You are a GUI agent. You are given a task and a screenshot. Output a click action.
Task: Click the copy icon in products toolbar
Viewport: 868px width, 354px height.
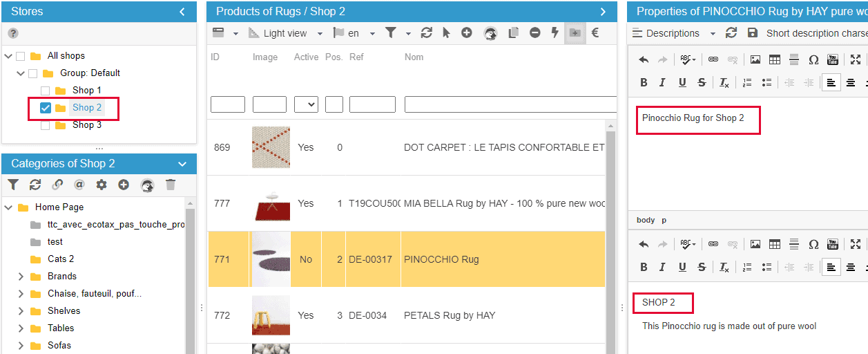point(513,32)
